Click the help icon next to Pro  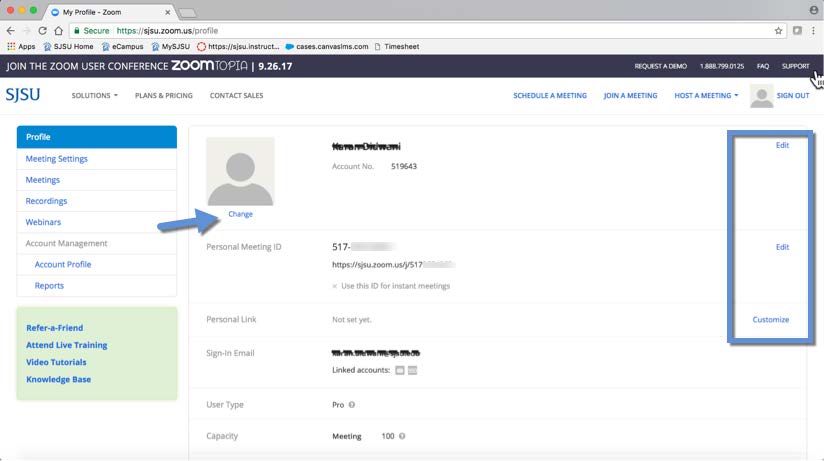click(x=352, y=405)
